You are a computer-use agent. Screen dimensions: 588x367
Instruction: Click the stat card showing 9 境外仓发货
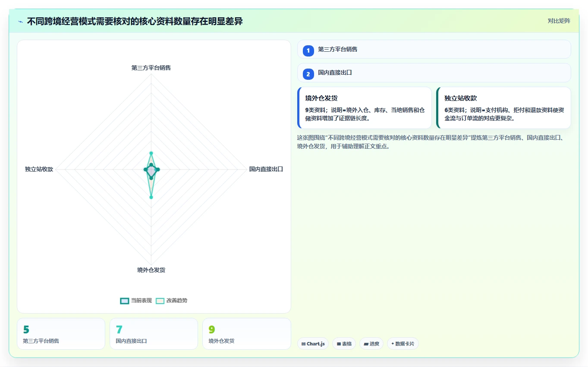(246, 334)
